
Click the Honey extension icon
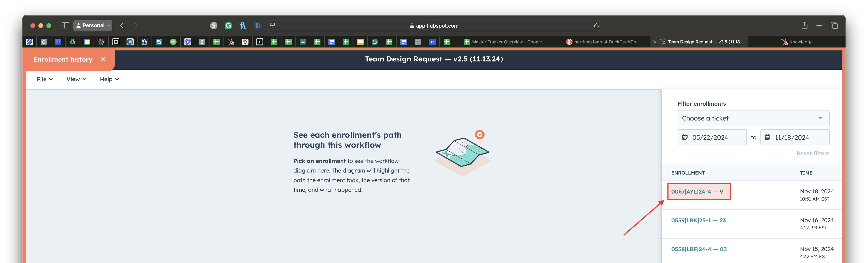pos(243,26)
